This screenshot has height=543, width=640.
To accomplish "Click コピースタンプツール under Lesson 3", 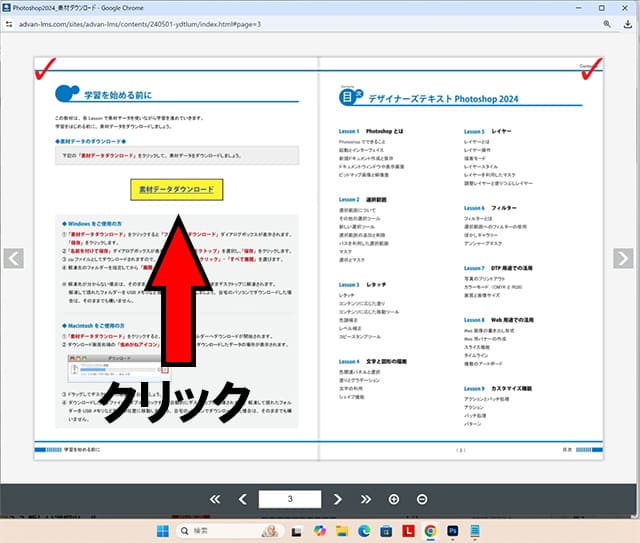I will point(360,336).
